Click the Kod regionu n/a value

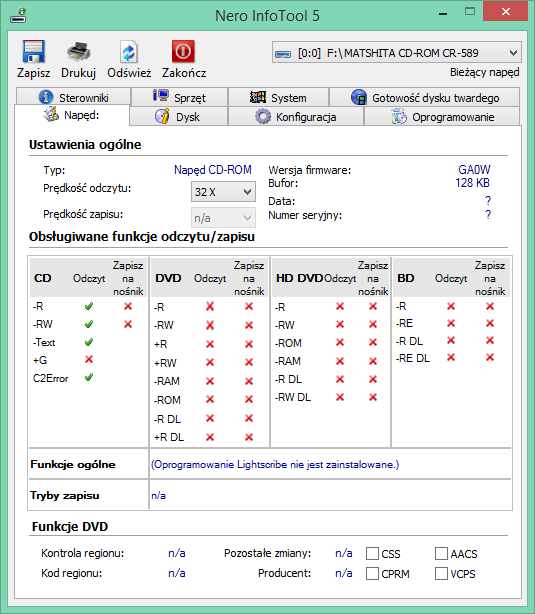coord(177,573)
